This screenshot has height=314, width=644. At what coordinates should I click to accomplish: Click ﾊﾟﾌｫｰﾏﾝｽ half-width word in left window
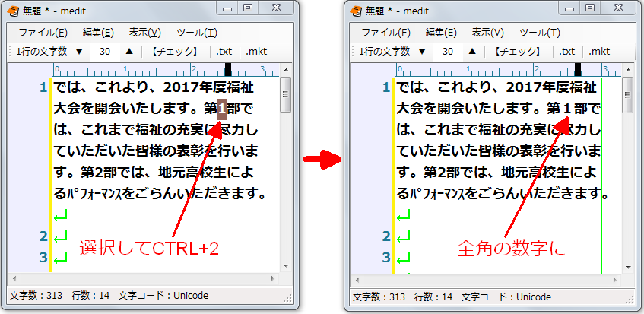click(x=94, y=194)
